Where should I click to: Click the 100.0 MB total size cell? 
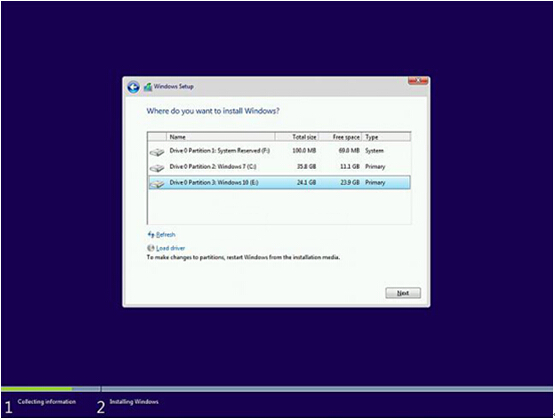point(304,151)
